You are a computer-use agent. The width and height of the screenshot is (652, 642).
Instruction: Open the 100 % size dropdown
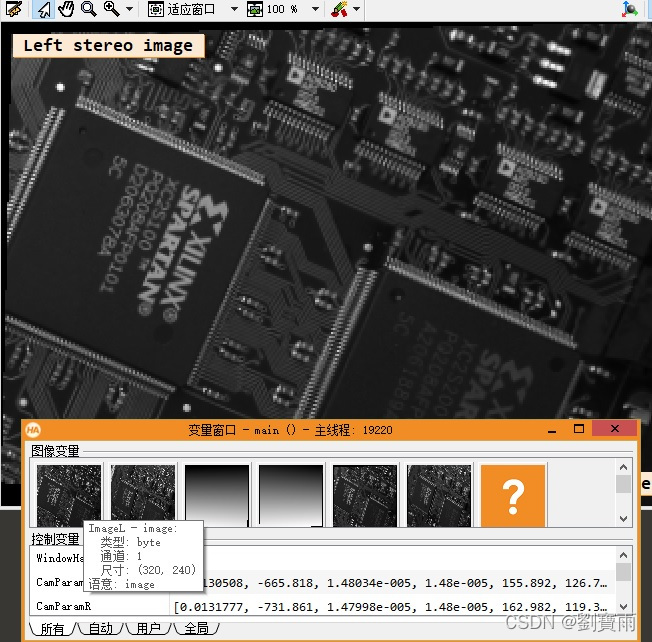point(315,9)
